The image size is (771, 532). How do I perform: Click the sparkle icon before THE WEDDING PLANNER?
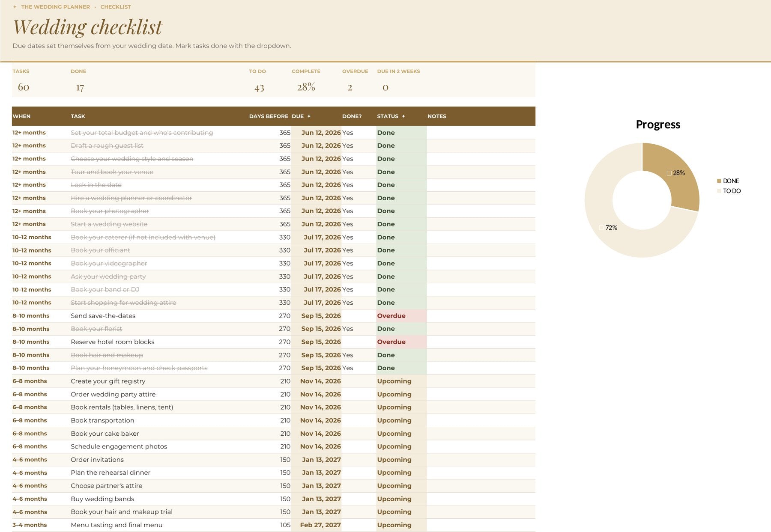click(x=15, y=7)
